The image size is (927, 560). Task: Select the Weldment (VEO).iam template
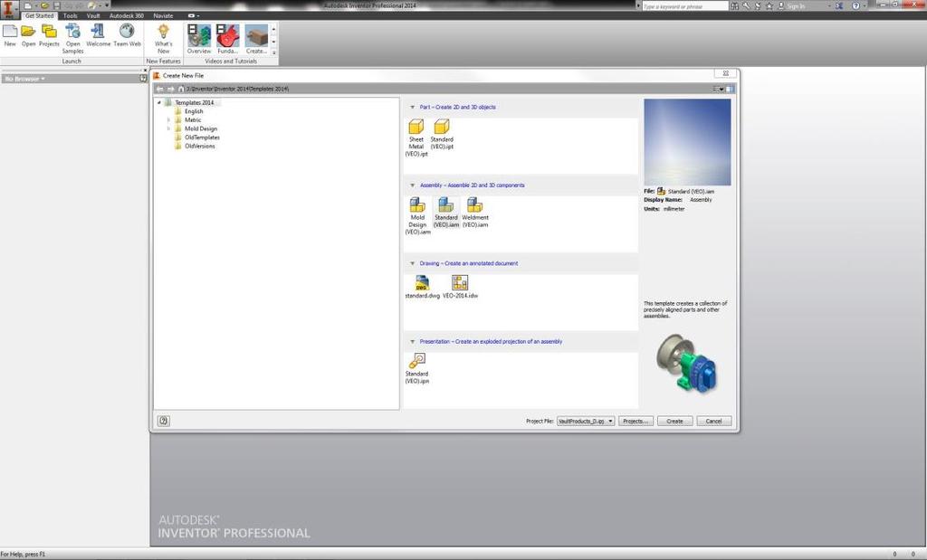(474, 212)
